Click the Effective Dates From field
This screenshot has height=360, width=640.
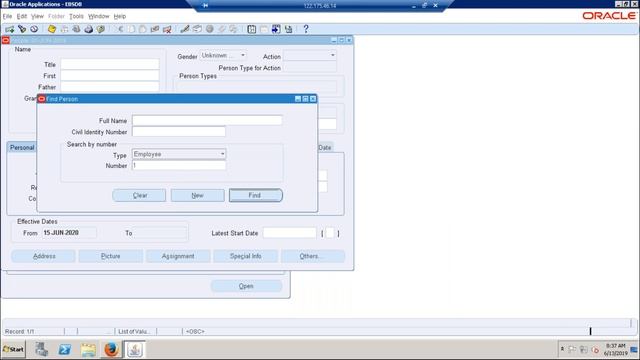69,233
